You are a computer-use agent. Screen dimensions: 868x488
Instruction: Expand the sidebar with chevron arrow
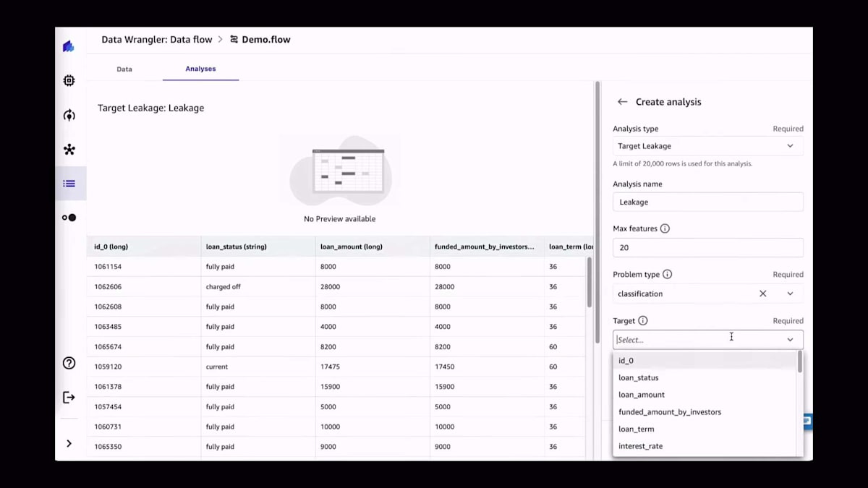pos(69,443)
